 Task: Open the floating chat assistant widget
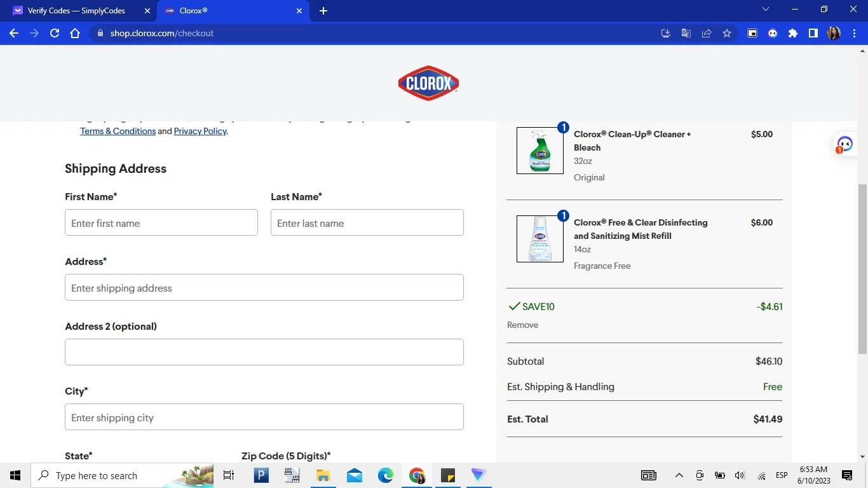(844, 145)
